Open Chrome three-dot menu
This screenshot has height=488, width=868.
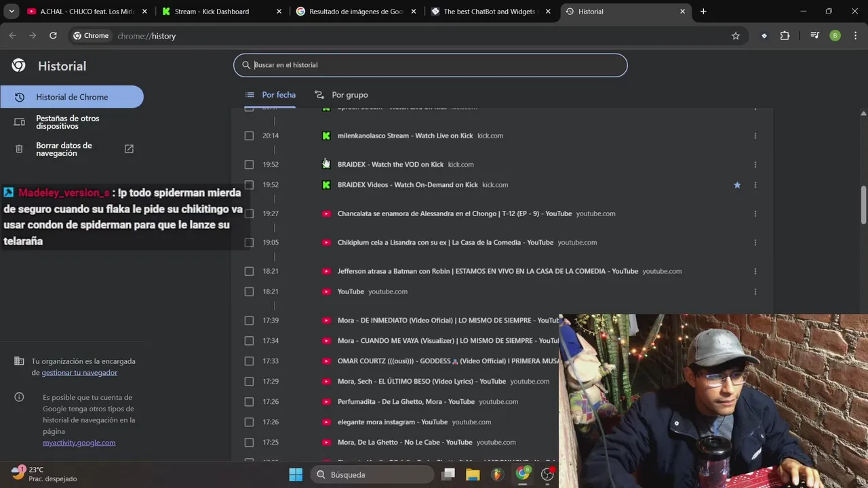pos(854,36)
